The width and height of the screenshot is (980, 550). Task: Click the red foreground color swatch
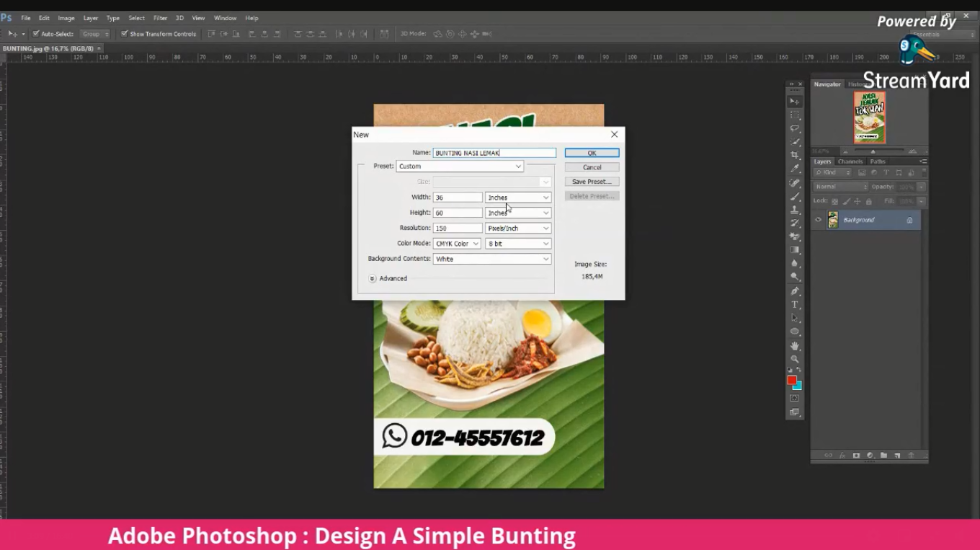pos(792,381)
